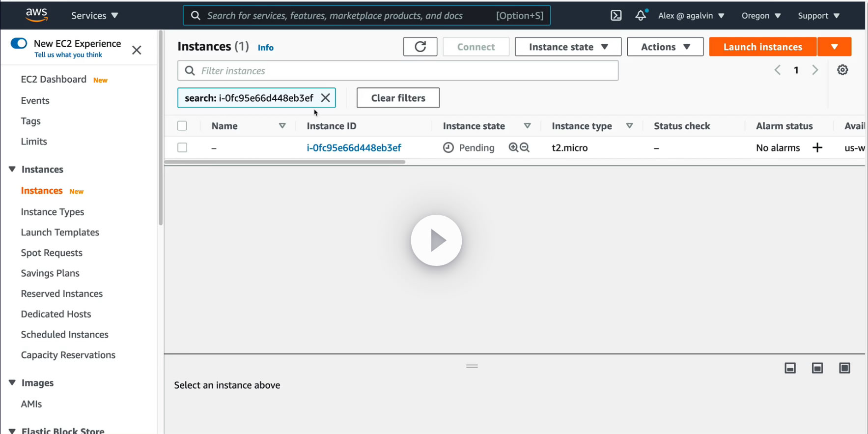Open Spot Requests page

click(52, 253)
